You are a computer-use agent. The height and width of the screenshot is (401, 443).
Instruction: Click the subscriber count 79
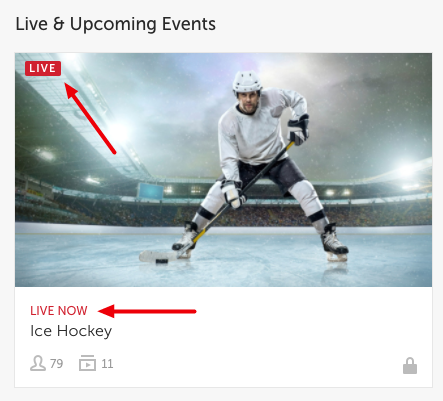pyautogui.click(x=56, y=364)
